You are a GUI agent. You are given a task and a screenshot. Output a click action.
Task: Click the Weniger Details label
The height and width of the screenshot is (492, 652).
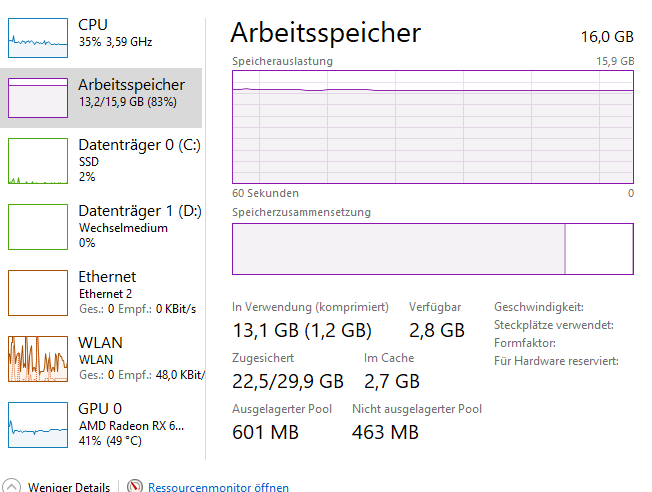click(x=69, y=487)
